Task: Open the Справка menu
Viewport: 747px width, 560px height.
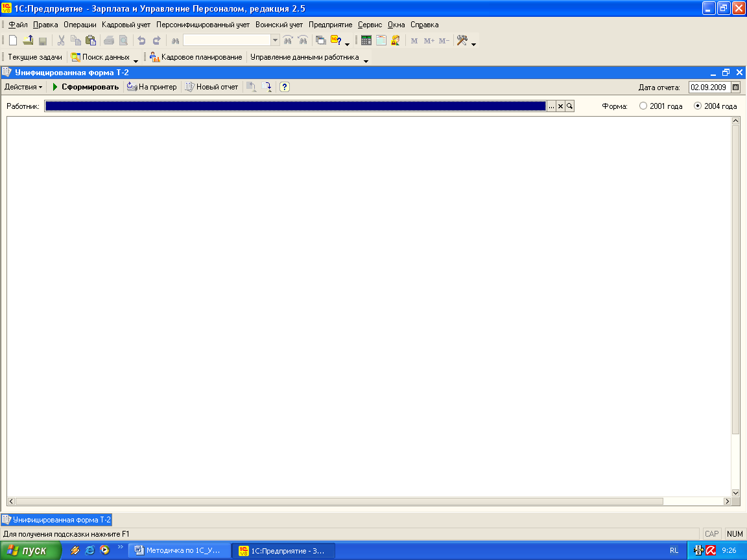Action: click(425, 25)
